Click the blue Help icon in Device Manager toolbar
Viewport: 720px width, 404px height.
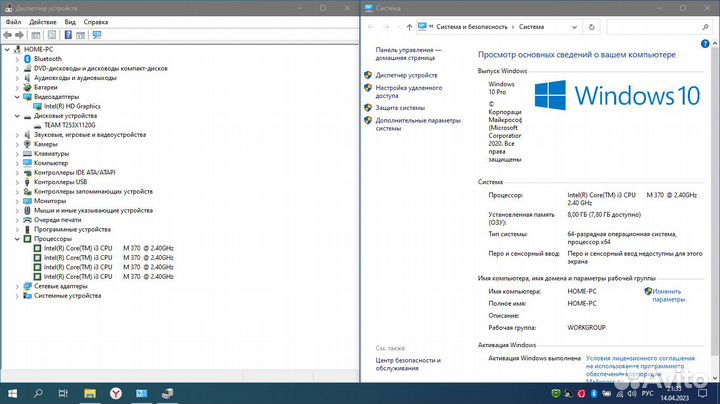[x=68, y=35]
